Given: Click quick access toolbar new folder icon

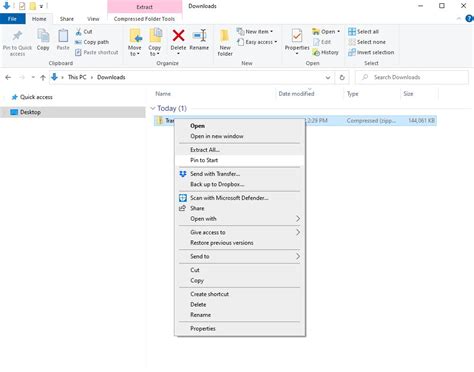Looking at the screenshot, I should [32, 6].
